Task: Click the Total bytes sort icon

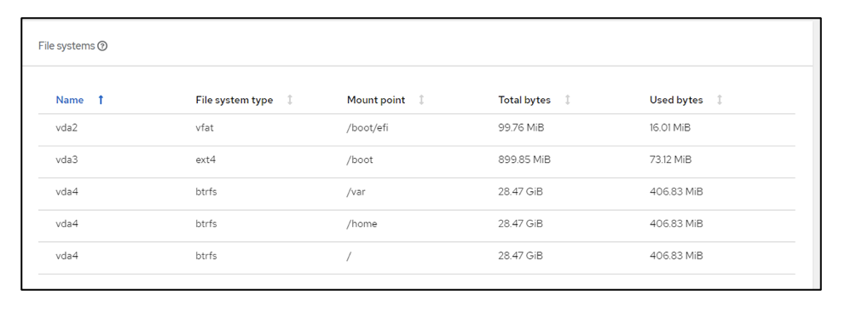Action: pos(567,101)
